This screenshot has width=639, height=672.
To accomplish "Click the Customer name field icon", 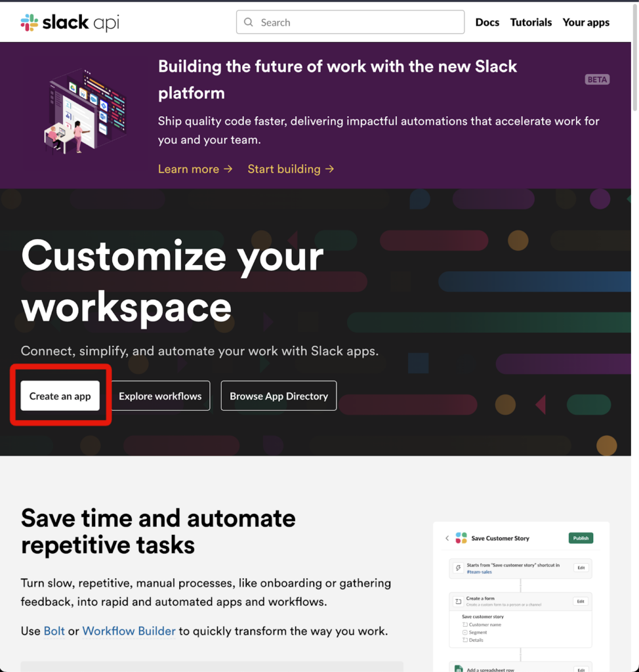I will 465,625.
